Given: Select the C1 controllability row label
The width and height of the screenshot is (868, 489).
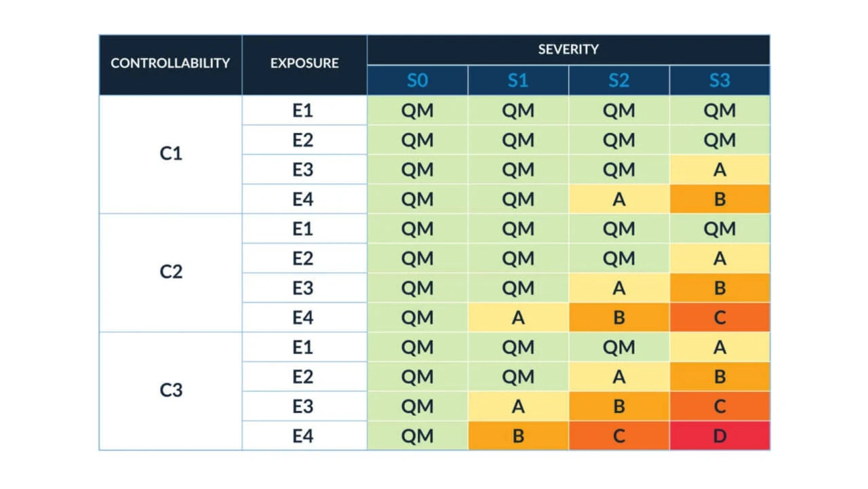Looking at the screenshot, I should pyautogui.click(x=171, y=154).
